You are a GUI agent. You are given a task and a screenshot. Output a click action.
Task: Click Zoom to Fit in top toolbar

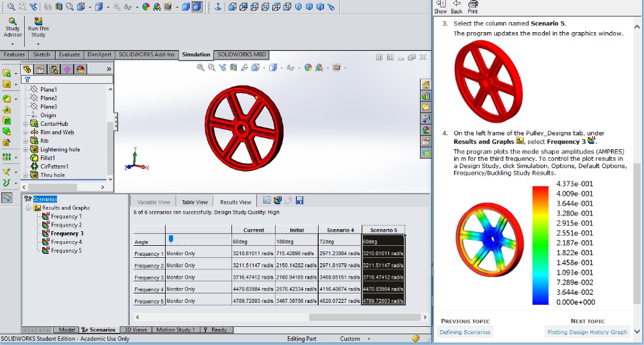click(x=11, y=7)
